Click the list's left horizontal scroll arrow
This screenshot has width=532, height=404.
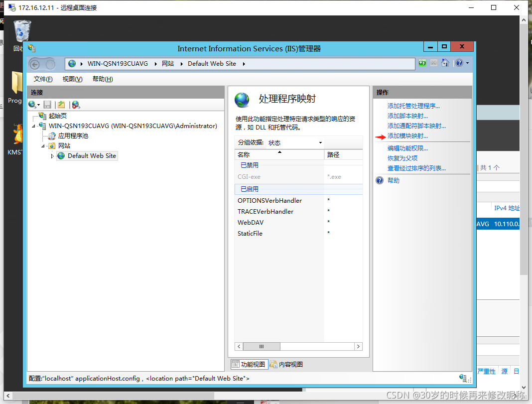click(x=239, y=346)
